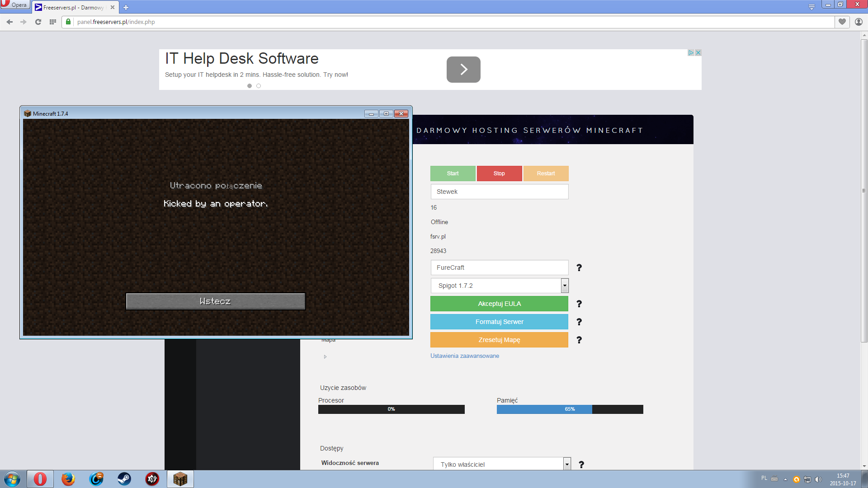Click the help icon next to FureCraft field
Image resolution: width=868 pixels, height=488 pixels.
tap(579, 267)
